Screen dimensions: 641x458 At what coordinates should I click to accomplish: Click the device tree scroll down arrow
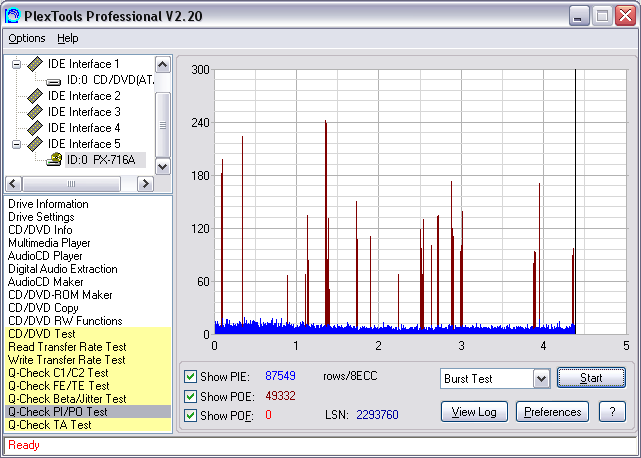tap(163, 166)
